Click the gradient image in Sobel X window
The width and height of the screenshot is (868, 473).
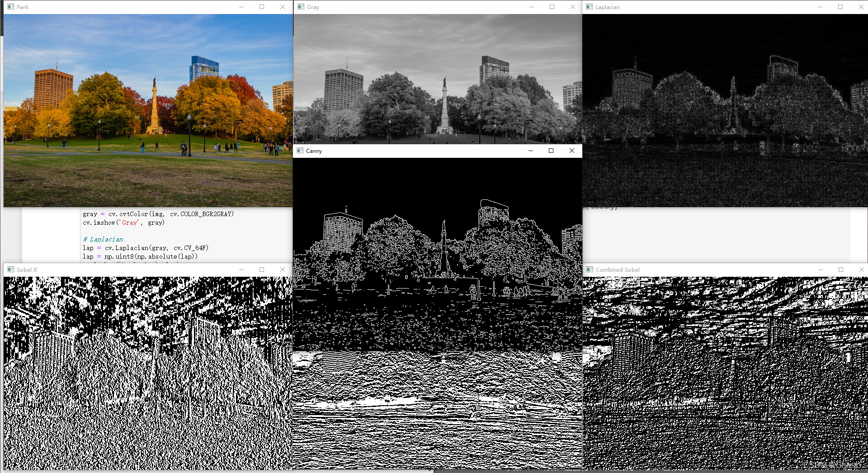tap(148, 373)
